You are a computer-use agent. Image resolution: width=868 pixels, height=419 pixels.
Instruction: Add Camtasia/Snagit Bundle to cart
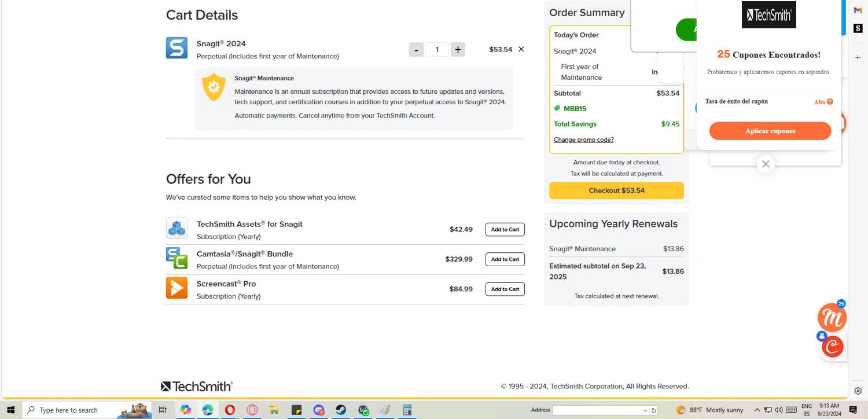pyautogui.click(x=505, y=259)
